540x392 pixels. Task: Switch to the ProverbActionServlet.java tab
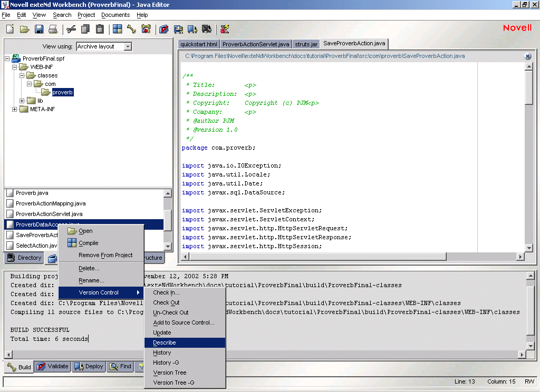pyautogui.click(x=256, y=44)
